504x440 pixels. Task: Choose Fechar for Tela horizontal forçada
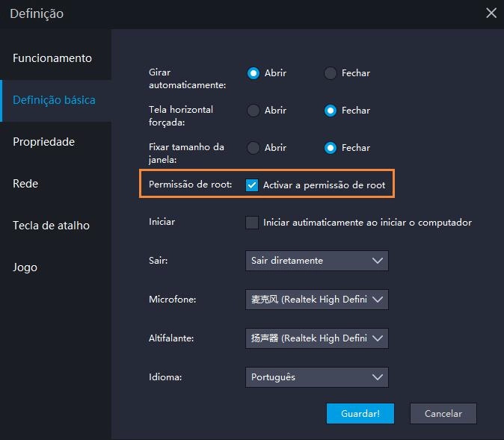(x=330, y=111)
